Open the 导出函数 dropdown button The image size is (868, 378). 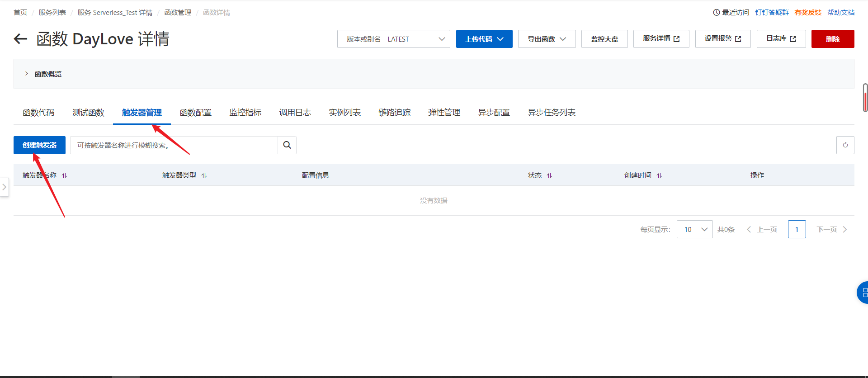(547, 39)
